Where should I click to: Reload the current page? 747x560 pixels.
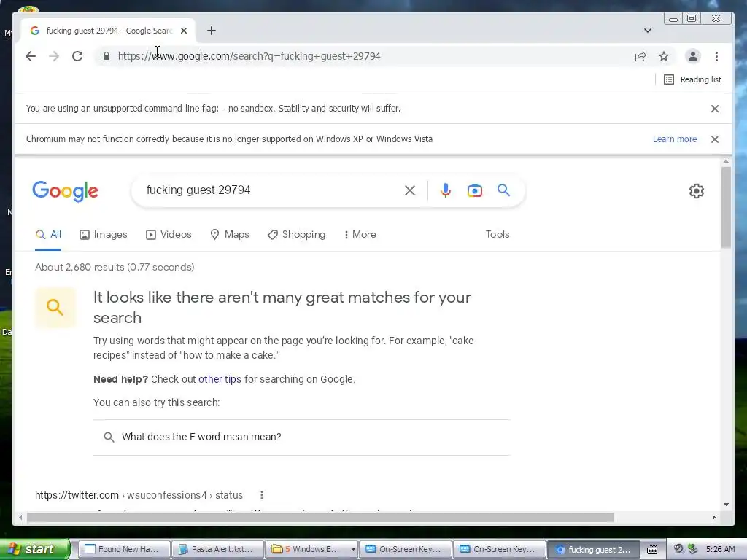pyautogui.click(x=77, y=56)
